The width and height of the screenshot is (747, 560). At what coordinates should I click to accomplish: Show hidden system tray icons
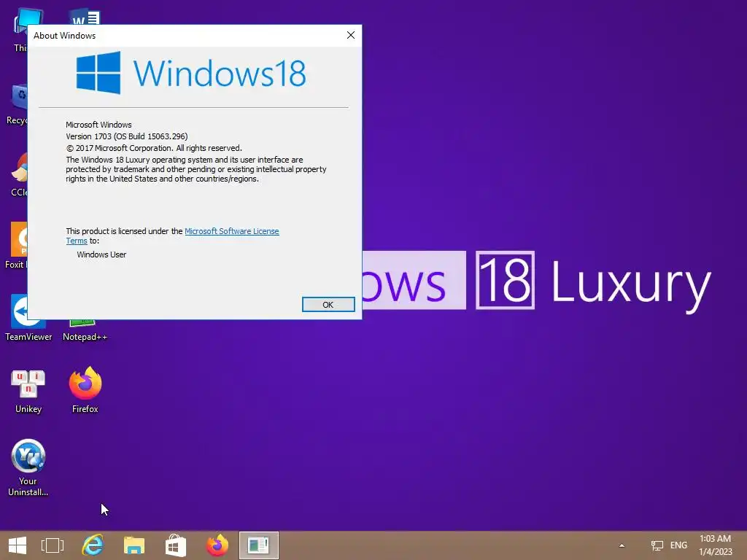click(622, 545)
